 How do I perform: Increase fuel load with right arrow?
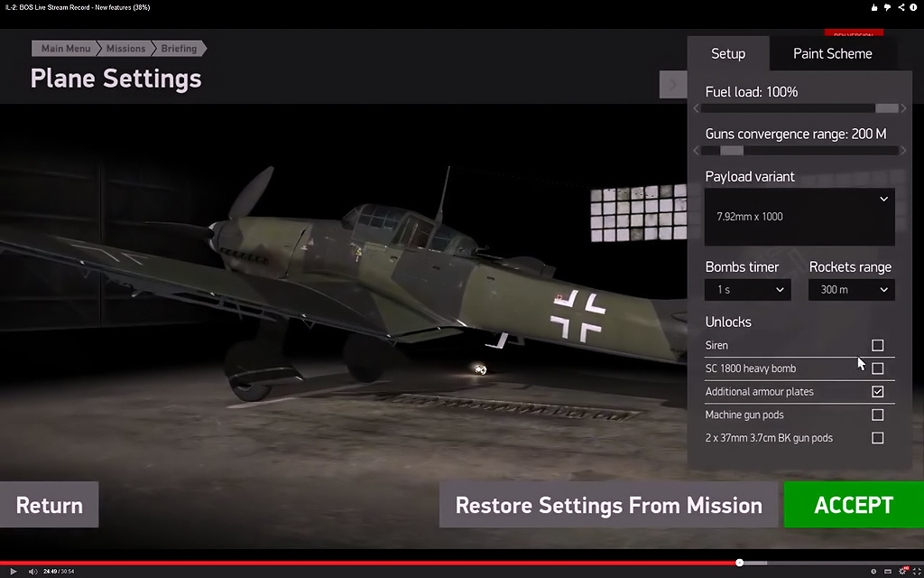(903, 108)
